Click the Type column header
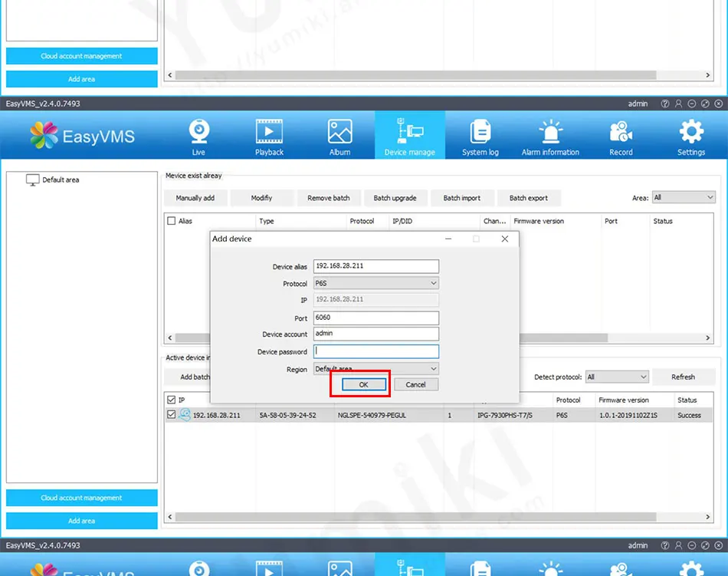 click(267, 221)
